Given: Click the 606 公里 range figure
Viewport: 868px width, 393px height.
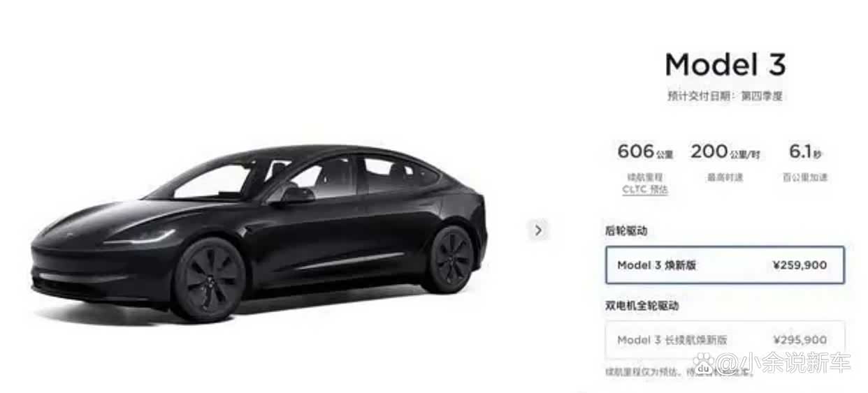Looking at the screenshot, I should tap(645, 151).
